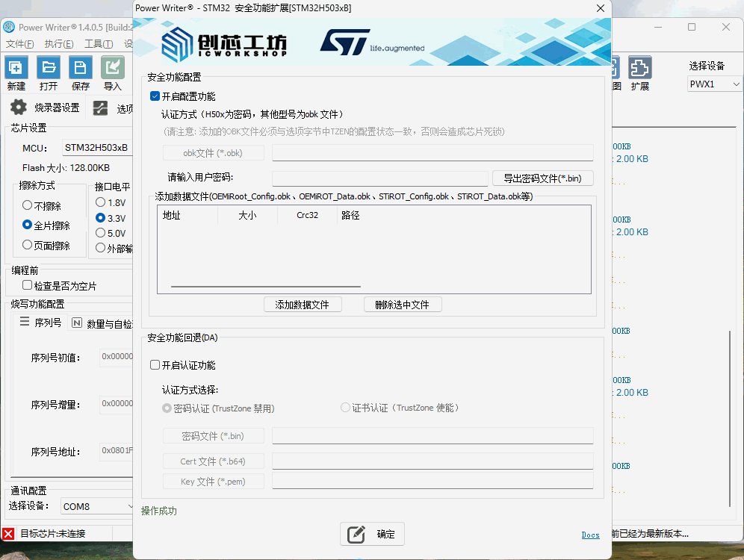Uncheck the 开启配置功能 checkbox
Viewport: 744px width, 560px height.
click(155, 96)
